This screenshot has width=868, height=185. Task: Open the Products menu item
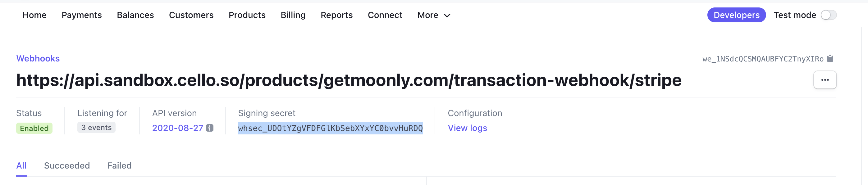[247, 15]
